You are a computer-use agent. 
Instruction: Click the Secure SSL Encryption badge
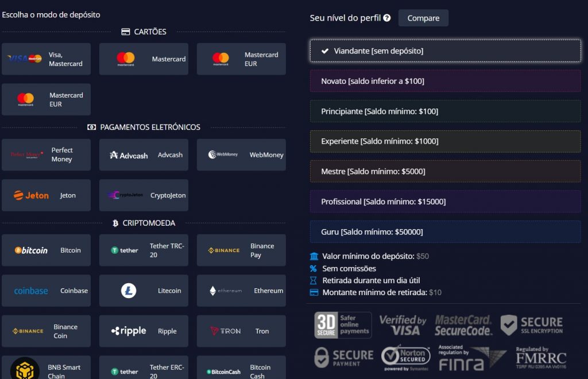pos(532,325)
